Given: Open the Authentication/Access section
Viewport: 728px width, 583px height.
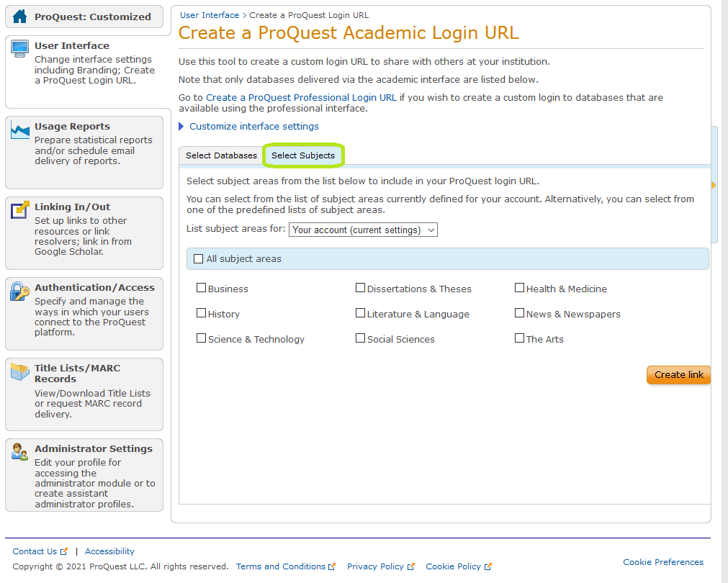Looking at the screenshot, I should 95,287.
